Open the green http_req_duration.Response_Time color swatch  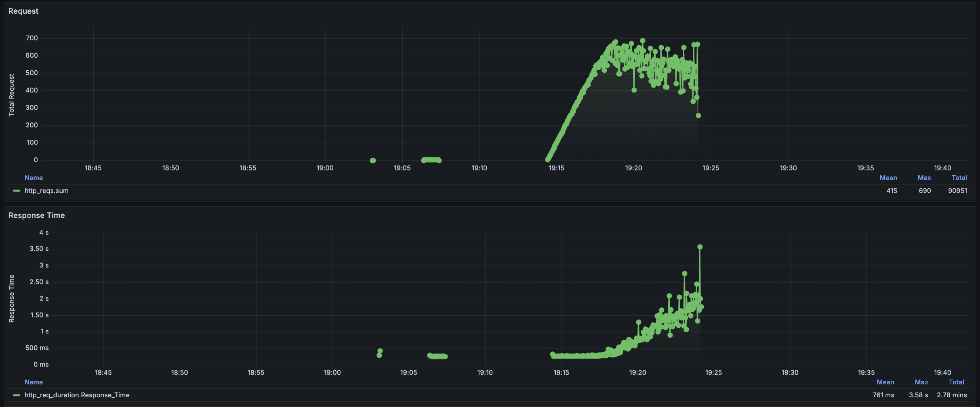[x=17, y=395]
